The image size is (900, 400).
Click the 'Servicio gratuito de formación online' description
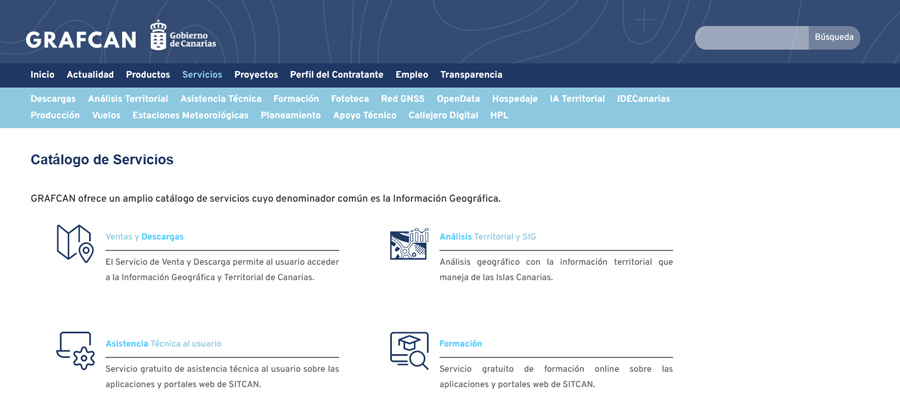[x=556, y=376]
